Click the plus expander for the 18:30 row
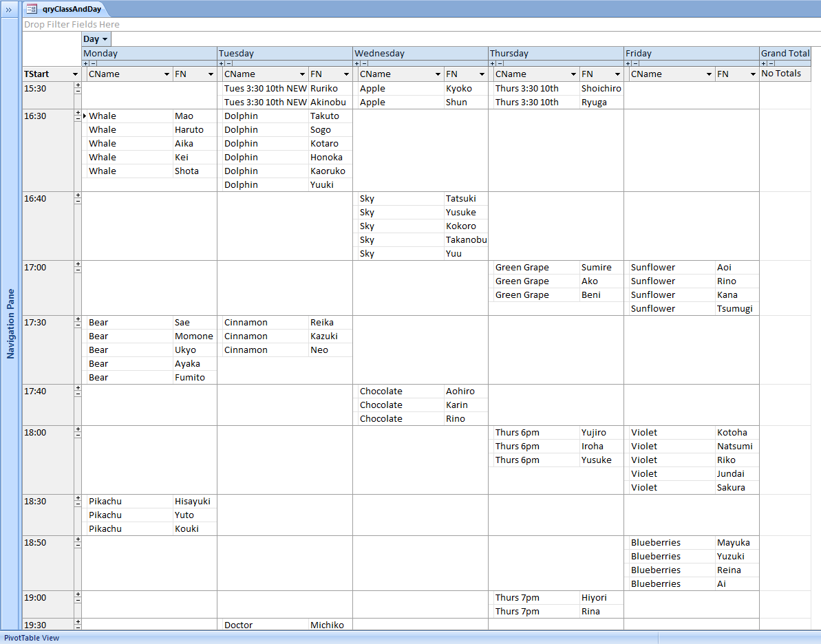This screenshot has height=644, width=821. click(x=78, y=498)
